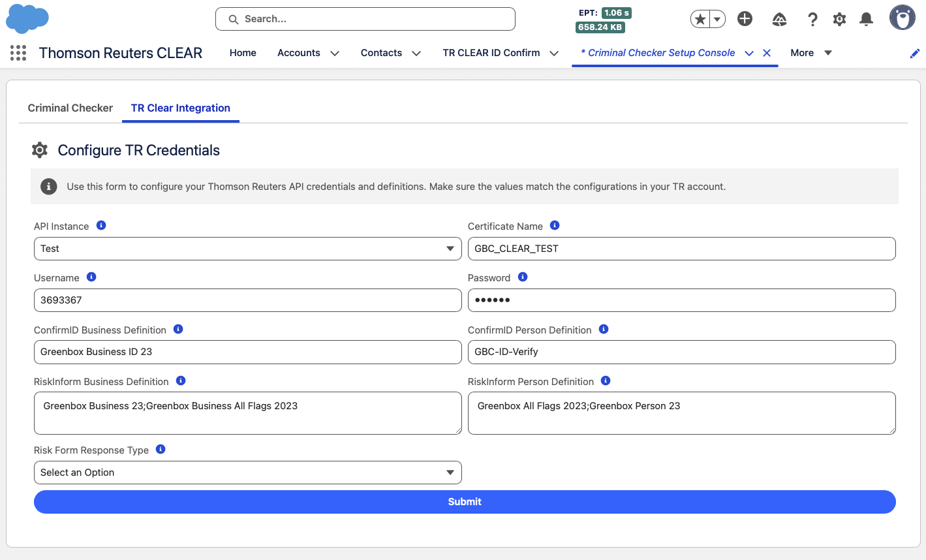Viewport: 926px width, 560px height.
Task: Switch to the TR Clear Integration subtab
Action: point(181,108)
